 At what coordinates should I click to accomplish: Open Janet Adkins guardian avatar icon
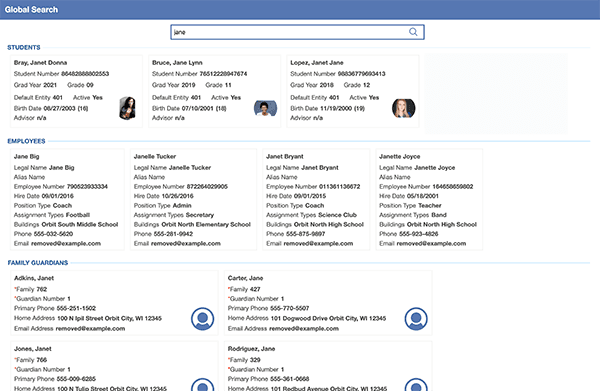tap(202, 319)
